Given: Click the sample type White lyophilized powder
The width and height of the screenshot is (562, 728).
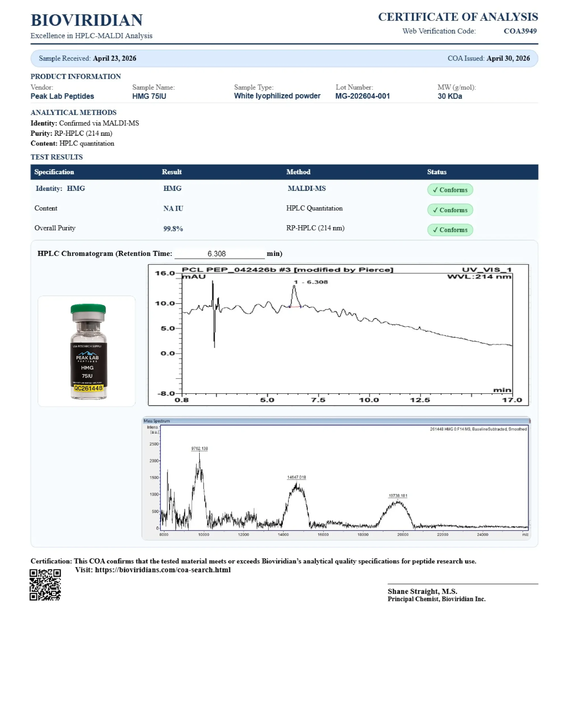Looking at the screenshot, I should click(x=277, y=96).
